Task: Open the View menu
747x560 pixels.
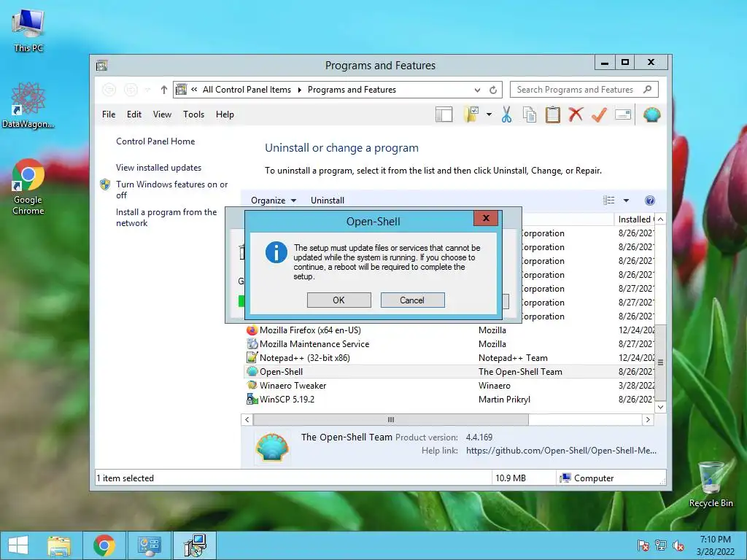Action: pos(162,114)
